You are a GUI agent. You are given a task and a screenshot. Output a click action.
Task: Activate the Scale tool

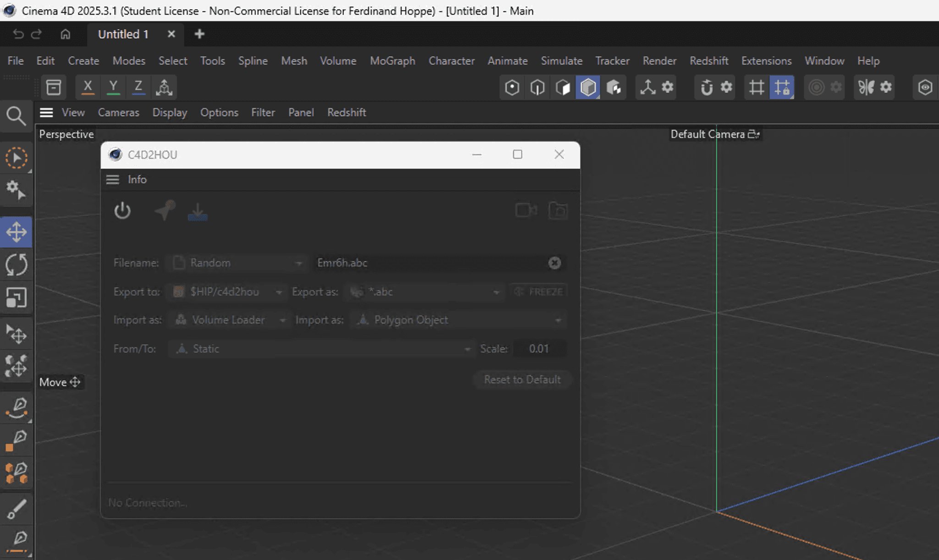(x=17, y=297)
